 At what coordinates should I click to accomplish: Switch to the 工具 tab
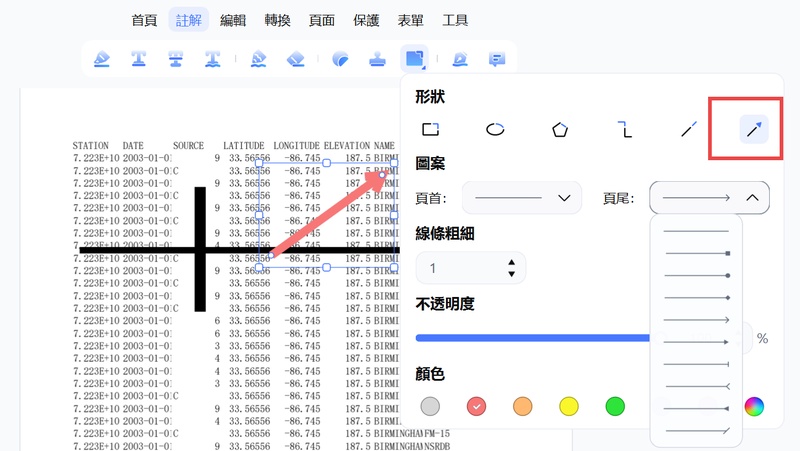coord(455,20)
